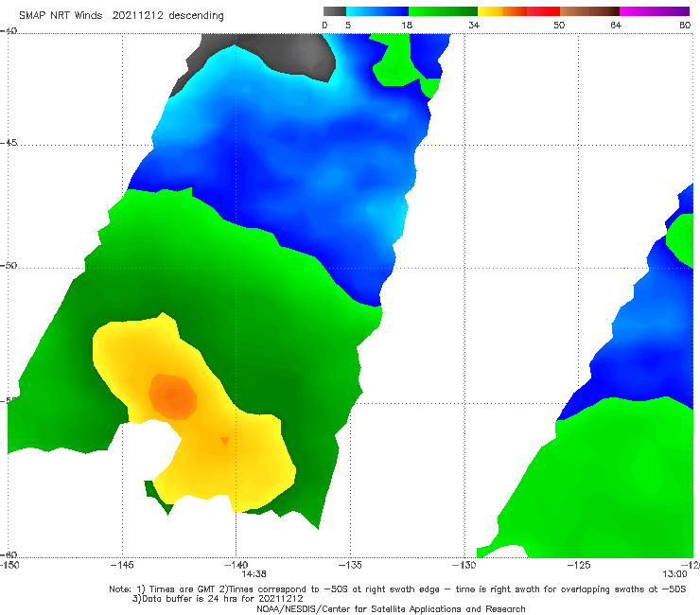The width and height of the screenshot is (700, 615).
Task: Click the green segment of the color bar
Action: (x=443, y=11)
